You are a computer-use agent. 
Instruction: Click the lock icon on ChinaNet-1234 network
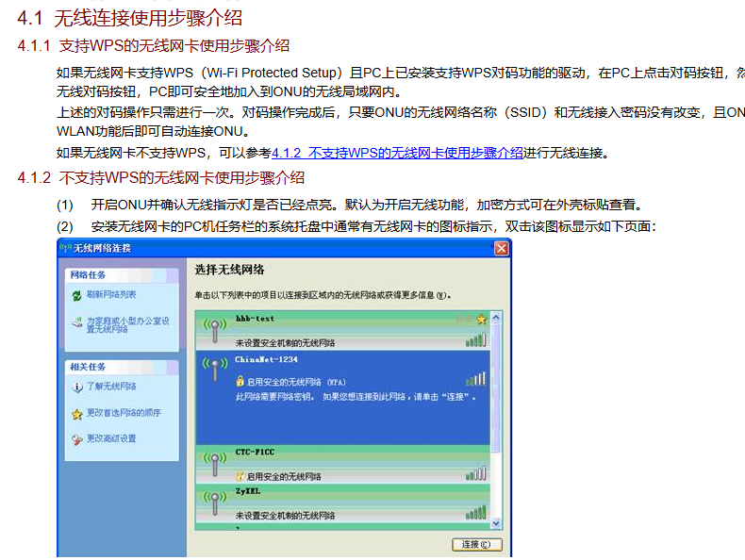coord(240,382)
